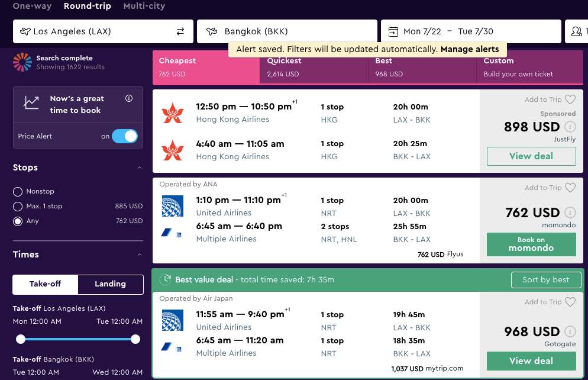The width and height of the screenshot is (588, 380).
Task: Click the travelers person icon
Action: (x=576, y=31)
